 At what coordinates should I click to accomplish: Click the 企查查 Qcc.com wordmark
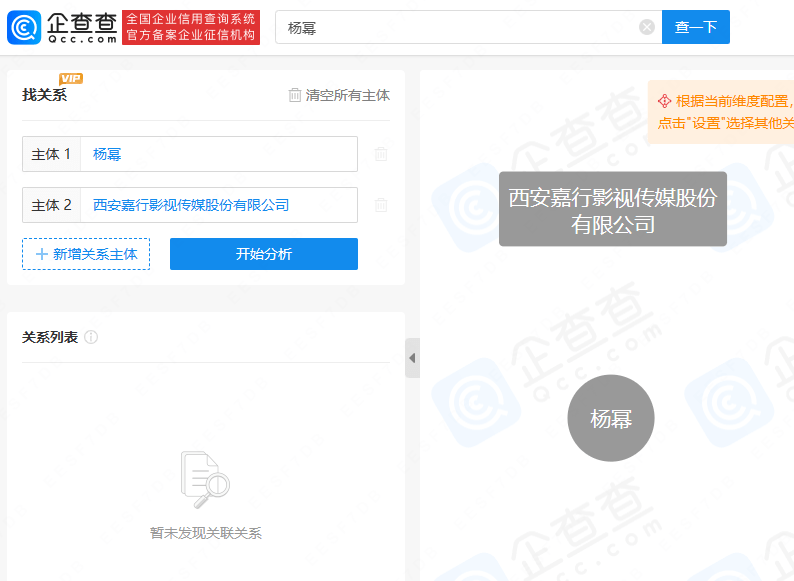coord(82,27)
